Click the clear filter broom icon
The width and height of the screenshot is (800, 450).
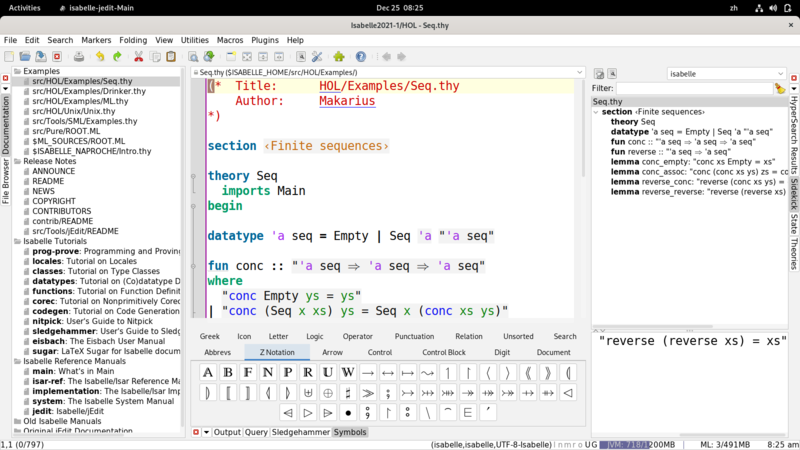[780, 88]
